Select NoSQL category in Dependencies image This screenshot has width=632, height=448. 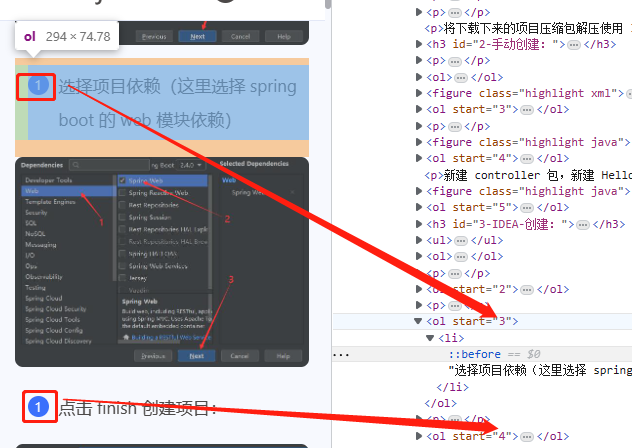coord(35,234)
